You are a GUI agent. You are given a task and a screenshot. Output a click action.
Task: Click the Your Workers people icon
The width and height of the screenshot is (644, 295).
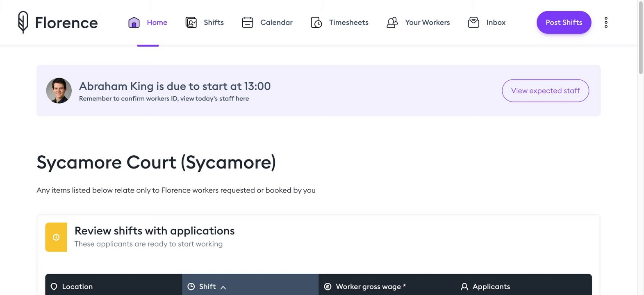click(x=392, y=23)
